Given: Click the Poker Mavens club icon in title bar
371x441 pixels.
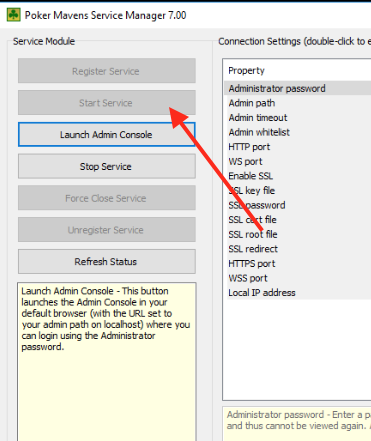Looking at the screenshot, I should point(14,15).
